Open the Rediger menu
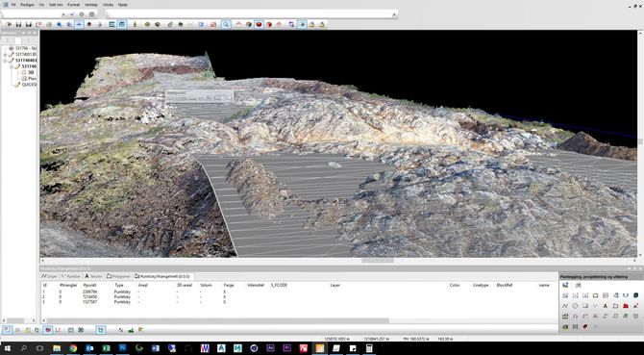Viewport: 644px width, 355px height. click(27, 5)
